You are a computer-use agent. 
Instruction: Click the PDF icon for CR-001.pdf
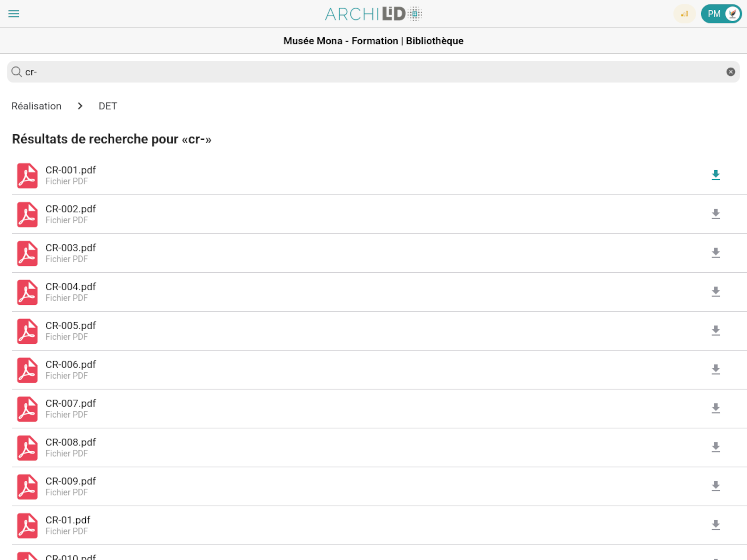point(27,176)
